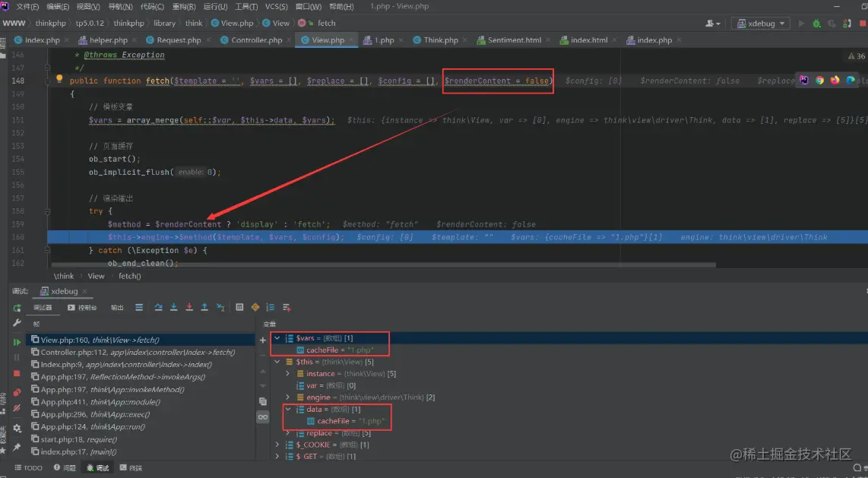The height and width of the screenshot is (478, 868).
Task: Open the 代码(C) menu
Action: [x=152, y=7]
